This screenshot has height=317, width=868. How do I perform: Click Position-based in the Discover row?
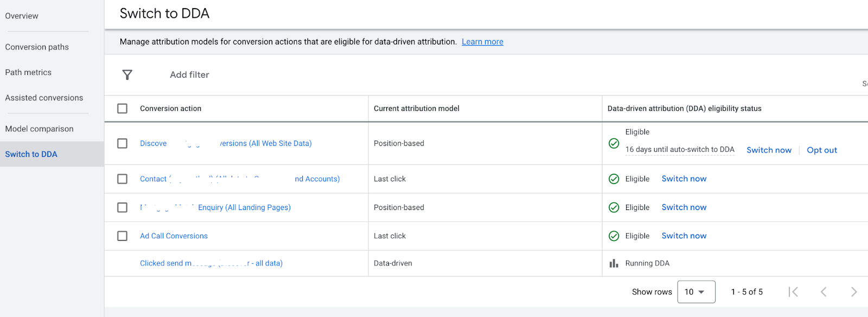[399, 143]
